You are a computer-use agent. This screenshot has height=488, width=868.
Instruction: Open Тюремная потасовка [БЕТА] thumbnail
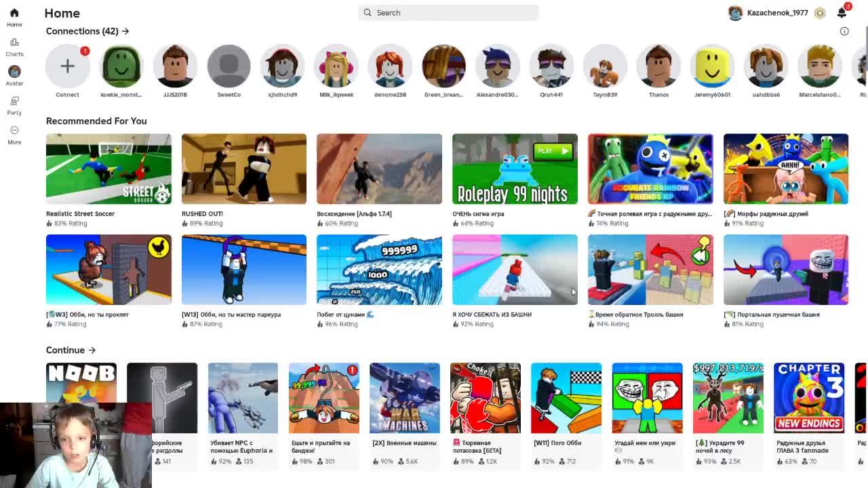486,398
